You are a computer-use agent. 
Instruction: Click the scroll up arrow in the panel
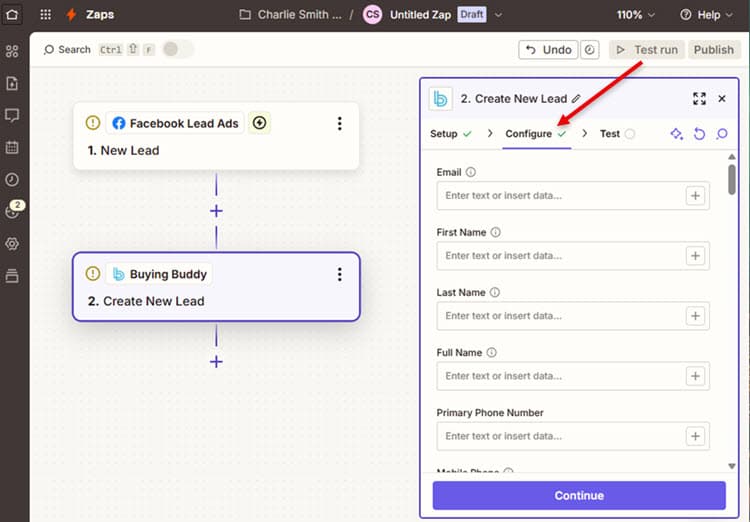point(731,156)
